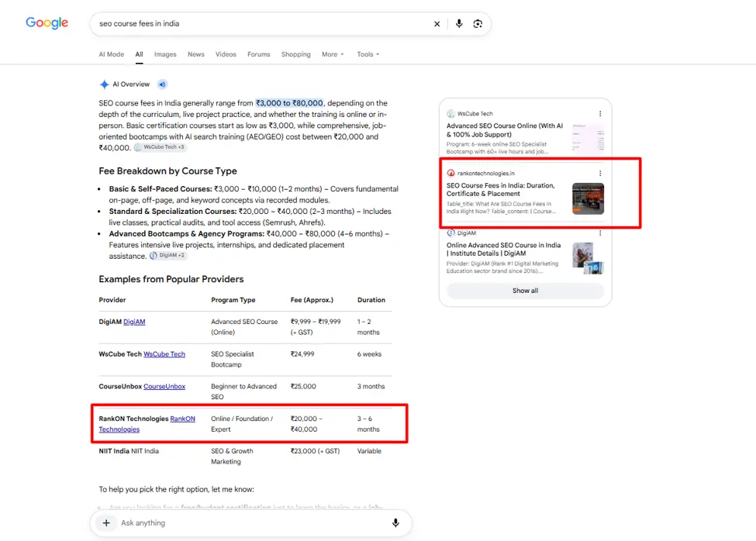Expand the More dropdown

(x=333, y=54)
